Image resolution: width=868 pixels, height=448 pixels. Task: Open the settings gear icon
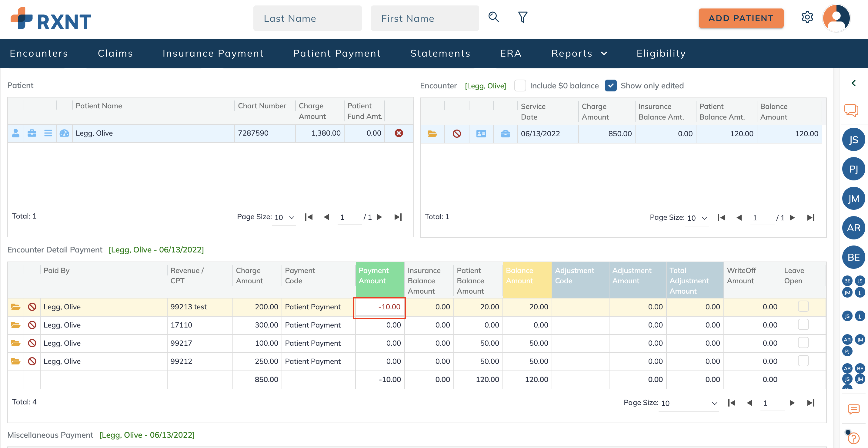point(807,17)
